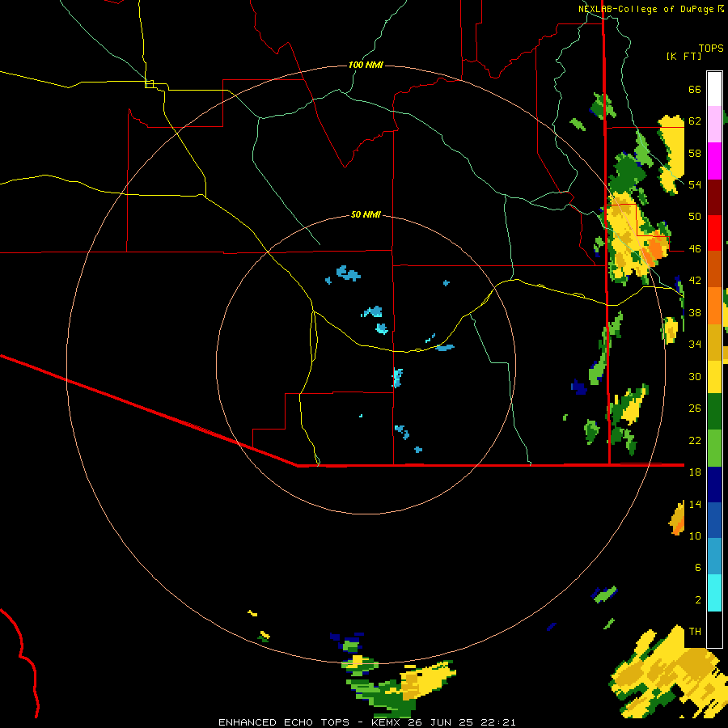The image size is (728, 728).
Task: Click the black TH threshold legend band
Action: pyautogui.click(x=714, y=629)
